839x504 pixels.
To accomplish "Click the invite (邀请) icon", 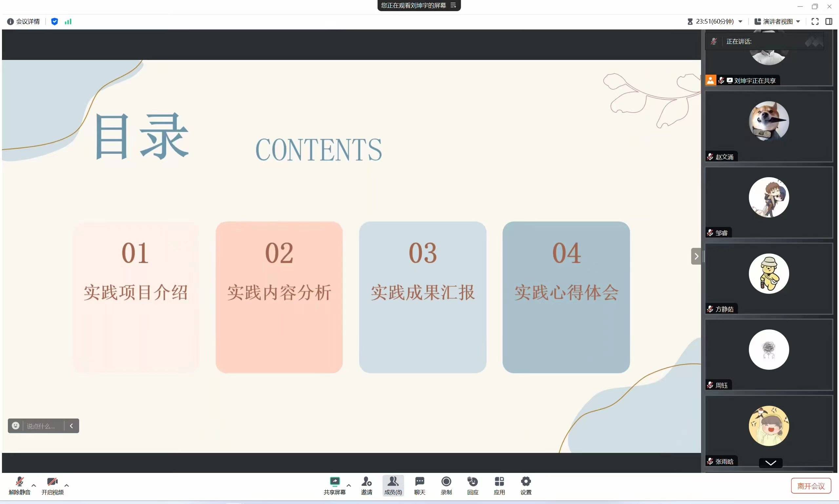I will point(366,482).
